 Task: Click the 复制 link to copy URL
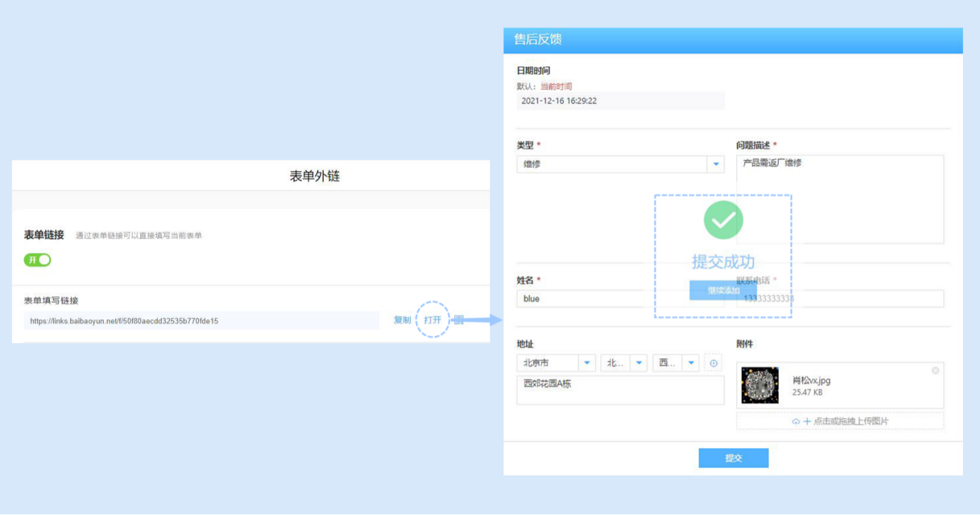[402, 320]
